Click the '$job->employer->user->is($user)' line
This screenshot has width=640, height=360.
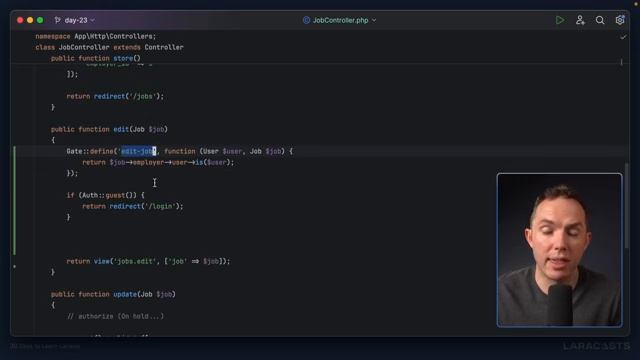(158, 162)
